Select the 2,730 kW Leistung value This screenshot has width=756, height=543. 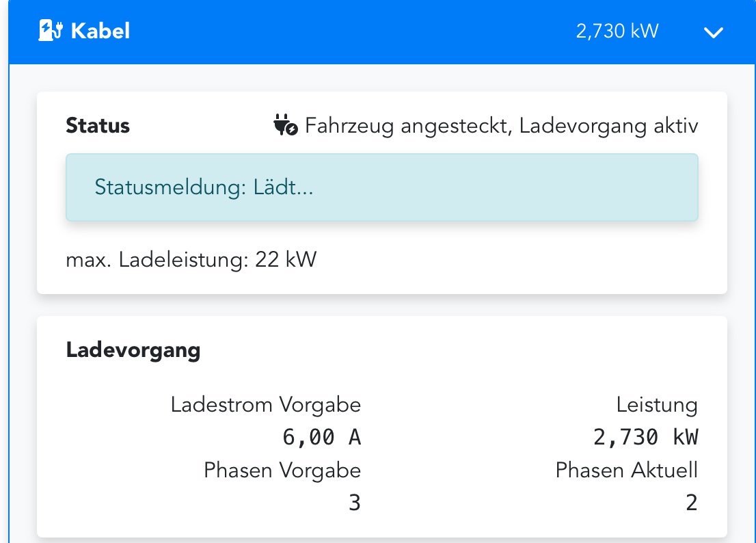(645, 438)
